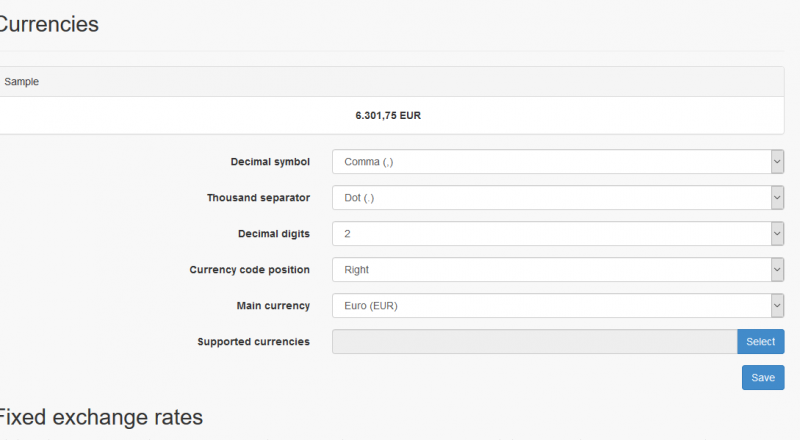
Task: Click the Supported currencies field
Action: point(534,342)
